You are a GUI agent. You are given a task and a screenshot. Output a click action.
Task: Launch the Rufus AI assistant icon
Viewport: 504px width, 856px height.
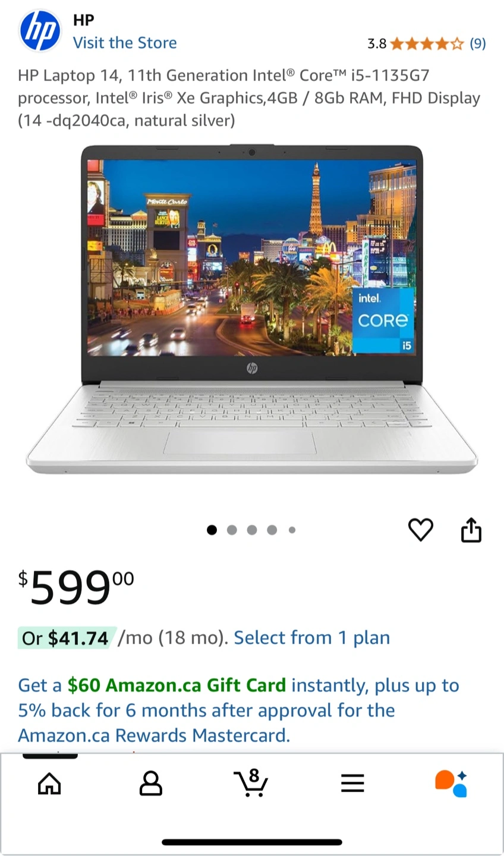tap(451, 783)
